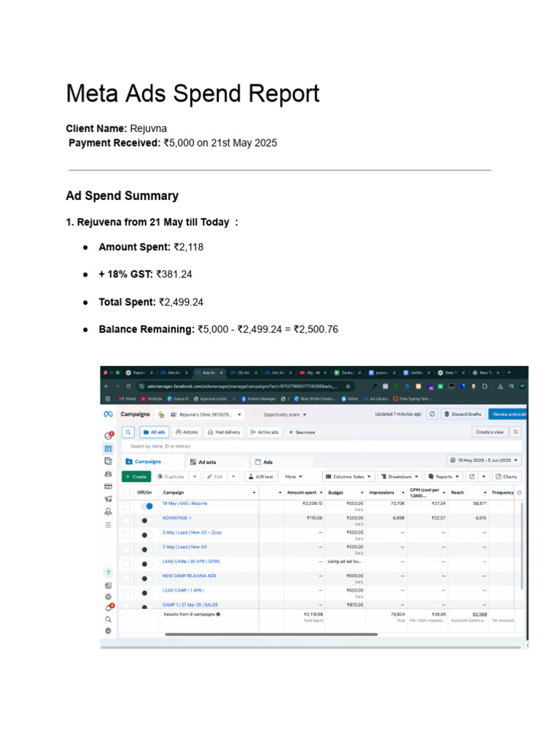Reload the browser page
The height and width of the screenshot is (747, 560).
point(128,387)
